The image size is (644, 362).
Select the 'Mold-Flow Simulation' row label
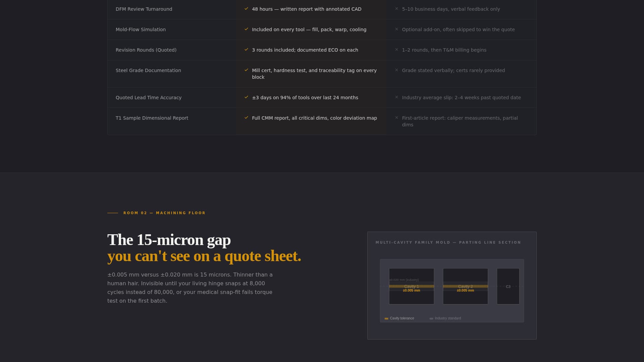pos(141,29)
